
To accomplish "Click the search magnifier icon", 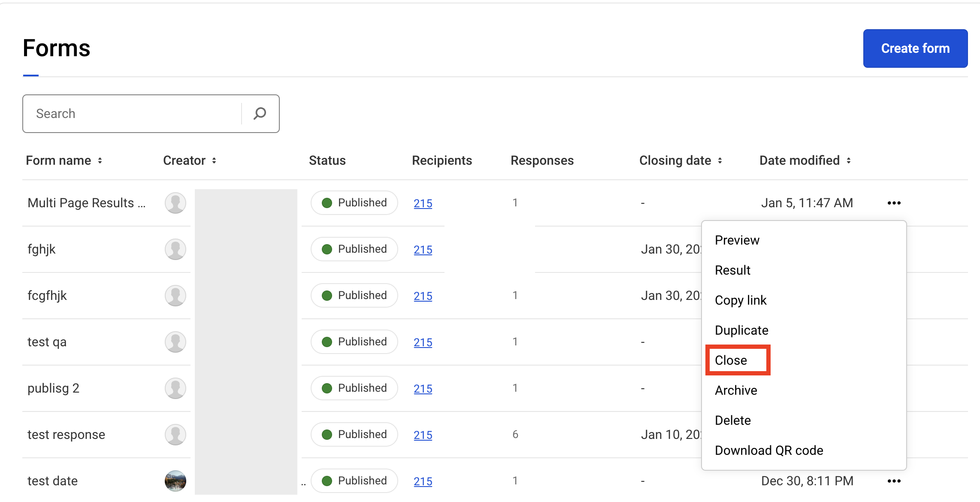I will pos(260,113).
